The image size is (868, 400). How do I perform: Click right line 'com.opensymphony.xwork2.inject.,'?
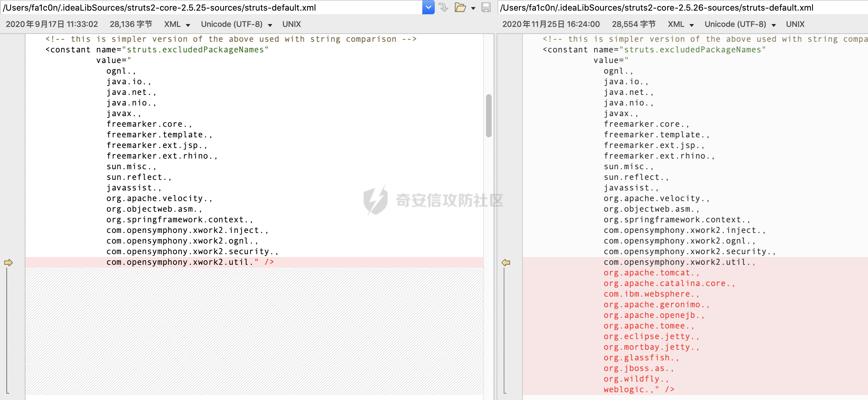click(685, 230)
